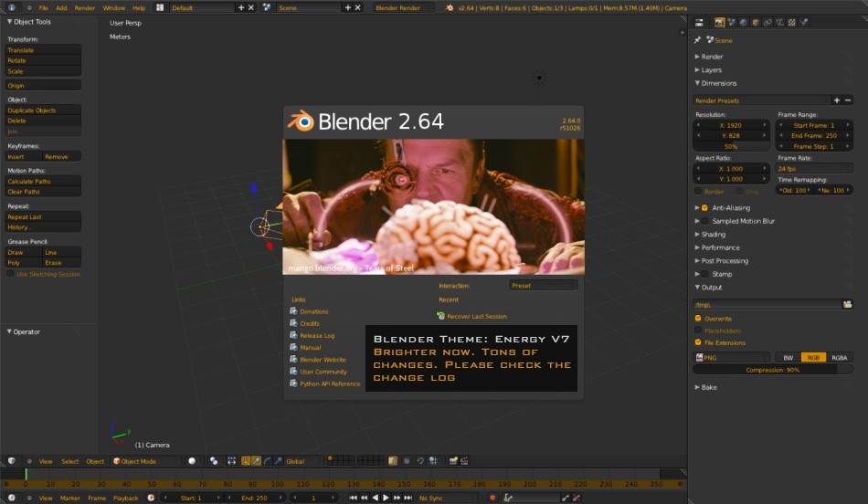Open the 24 fps frame rate dropdown
Image resolution: width=868 pixels, height=504 pixels.
point(814,168)
